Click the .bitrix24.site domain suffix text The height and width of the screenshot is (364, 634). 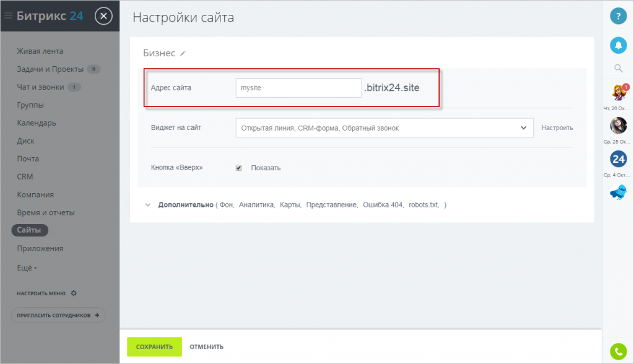click(x=392, y=88)
